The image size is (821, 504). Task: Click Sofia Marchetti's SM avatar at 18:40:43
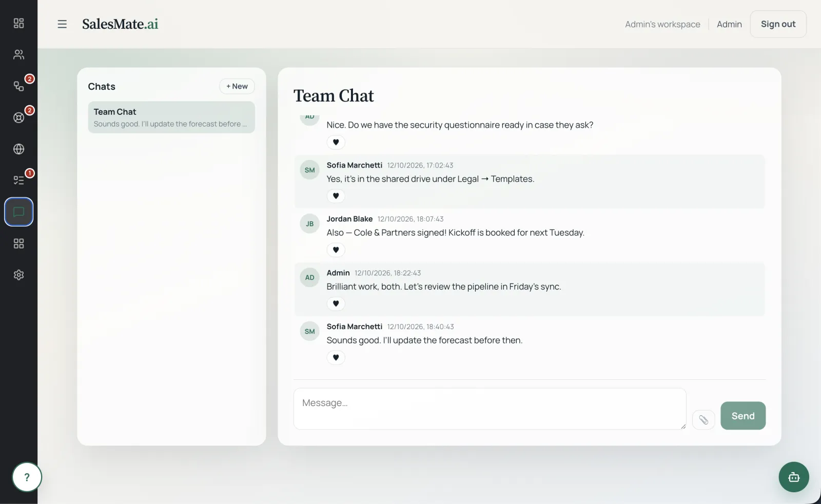coord(309,332)
